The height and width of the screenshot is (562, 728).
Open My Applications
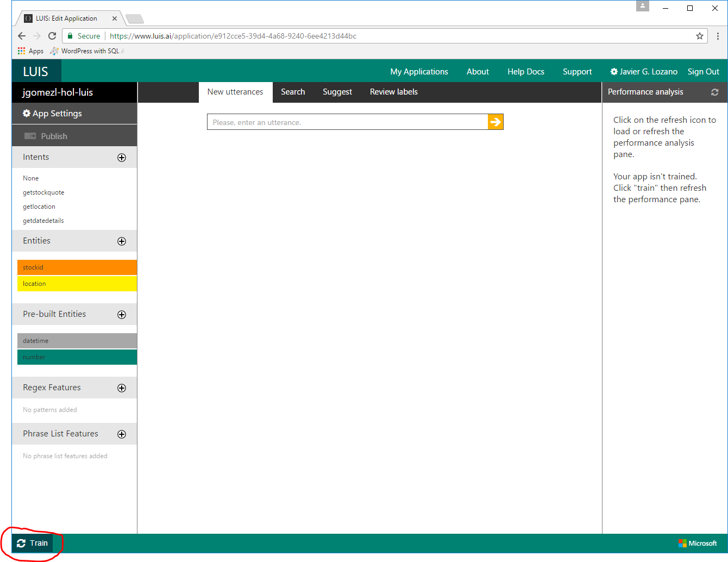pos(419,71)
